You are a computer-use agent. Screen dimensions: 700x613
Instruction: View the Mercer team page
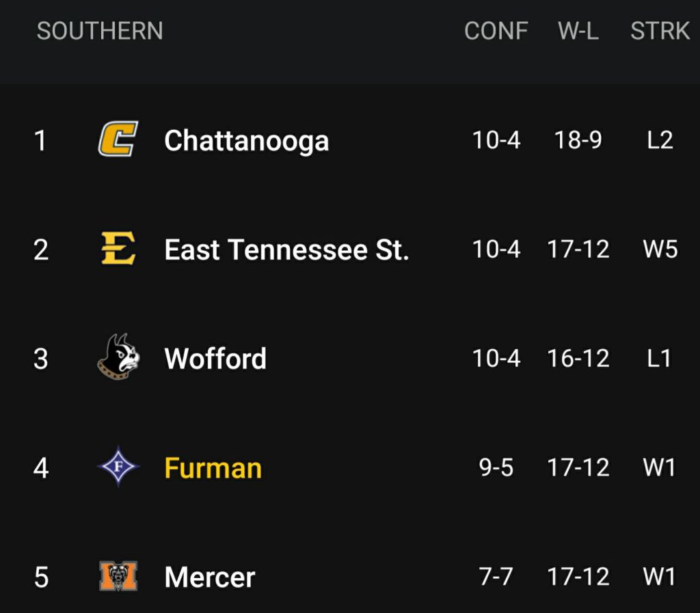coord(209,577)
